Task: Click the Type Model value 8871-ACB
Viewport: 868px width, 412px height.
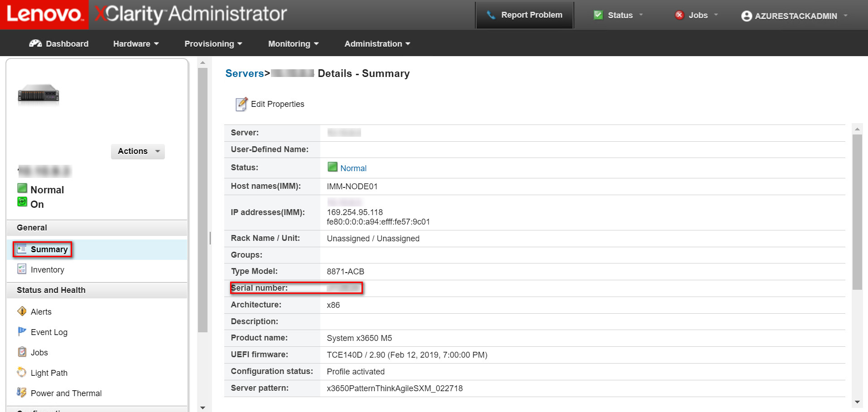Action: point(345,272)
